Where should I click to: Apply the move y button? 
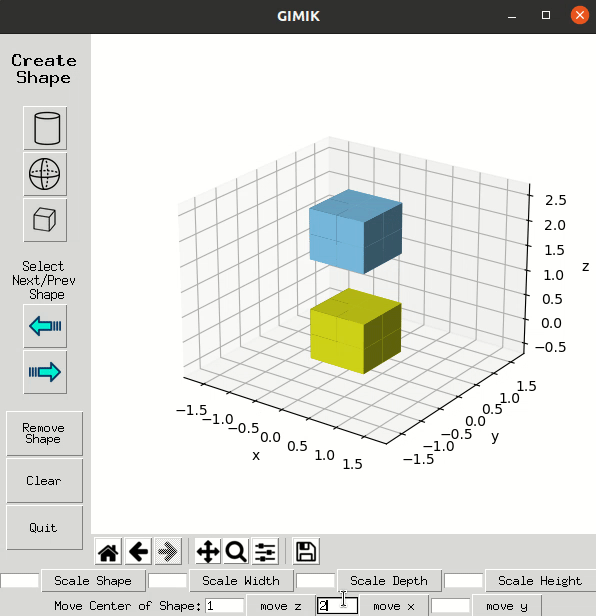[x=507, y=606]
